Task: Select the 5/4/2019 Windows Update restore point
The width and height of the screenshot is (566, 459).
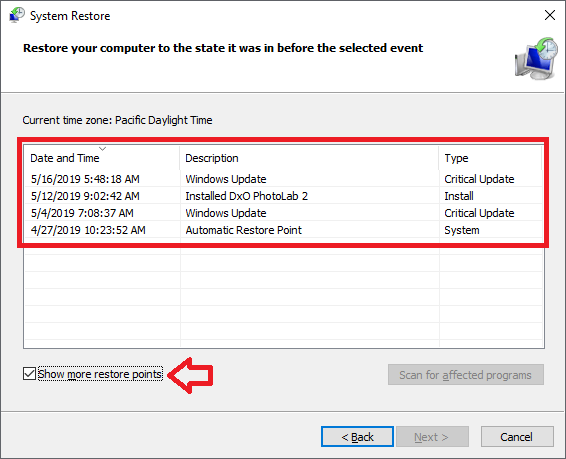Action: (283, 213)
